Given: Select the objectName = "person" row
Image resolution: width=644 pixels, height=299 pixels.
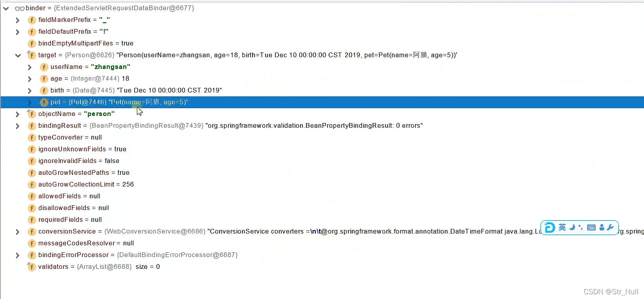Looking at the screenshot, I should [x=76, y=114].
